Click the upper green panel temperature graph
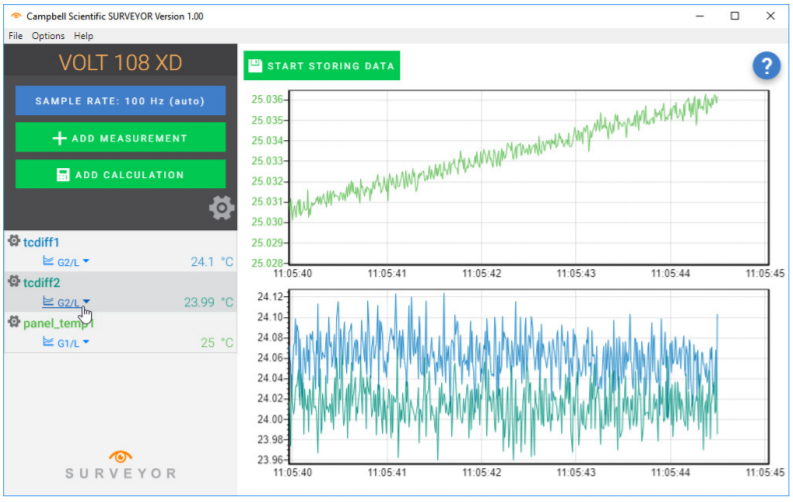793x502 pixels. pyautogui.click(x=528, y=177)
